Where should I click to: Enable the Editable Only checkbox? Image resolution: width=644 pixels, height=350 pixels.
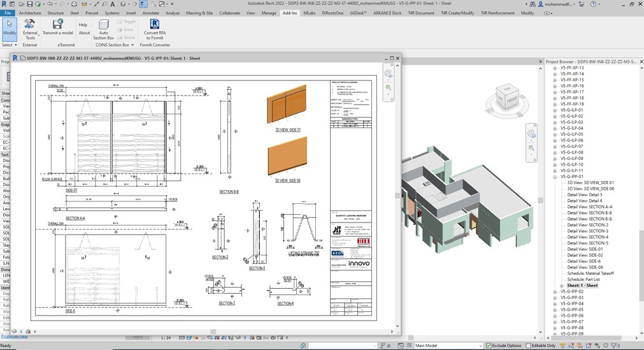(528, 346)
